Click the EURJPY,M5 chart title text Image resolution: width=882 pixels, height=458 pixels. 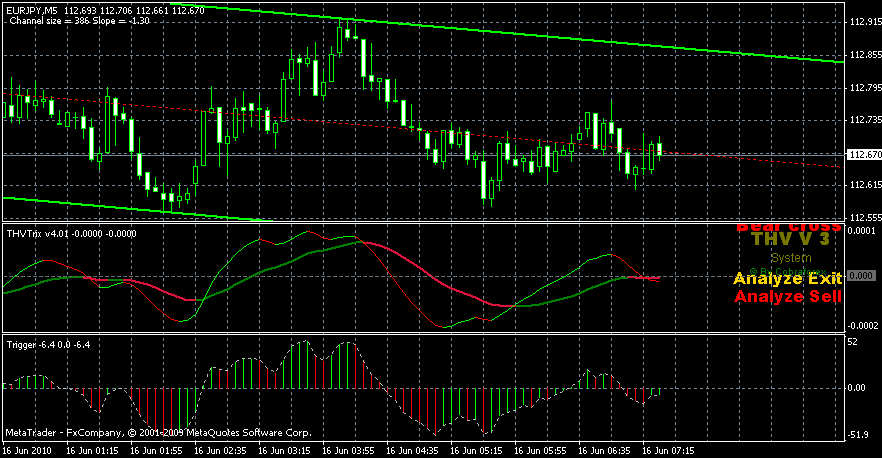33,11
